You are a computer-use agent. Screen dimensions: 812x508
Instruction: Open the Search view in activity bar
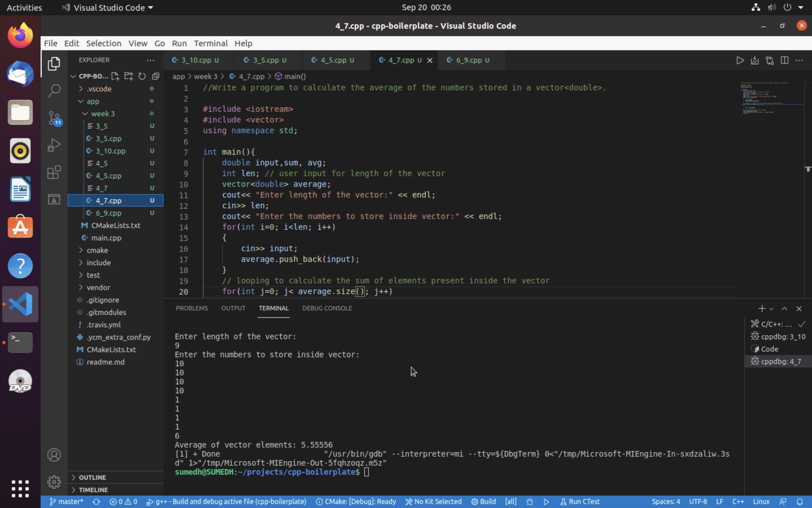click(54, 90)
